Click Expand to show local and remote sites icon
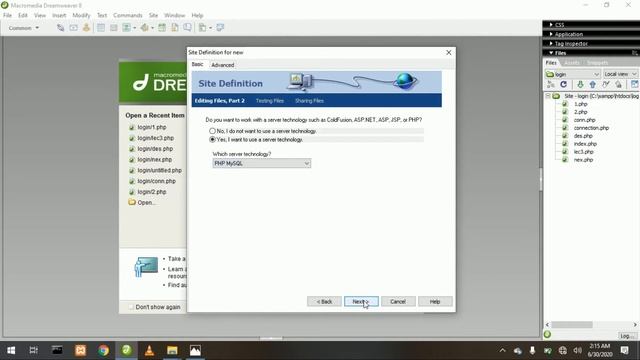 (x=634, y=84)
